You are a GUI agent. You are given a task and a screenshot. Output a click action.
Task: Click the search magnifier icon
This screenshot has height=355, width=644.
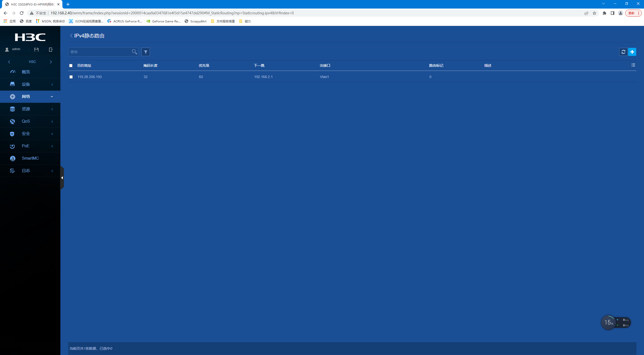tap(134, 52)
